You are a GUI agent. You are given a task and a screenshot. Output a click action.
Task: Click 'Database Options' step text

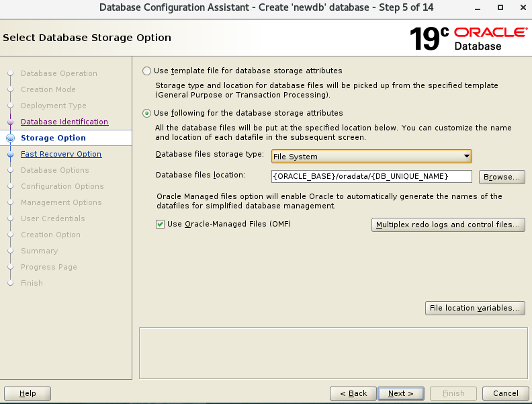tap(55, 170)
